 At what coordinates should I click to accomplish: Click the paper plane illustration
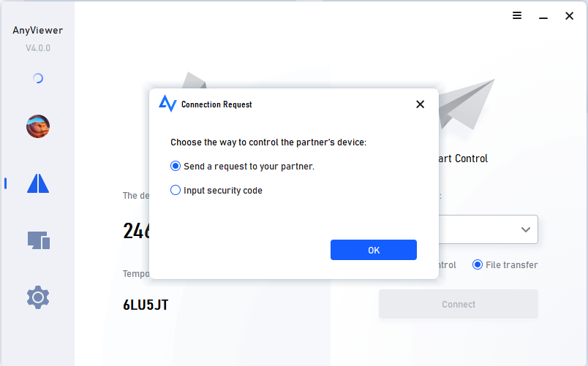click(466, 104)
